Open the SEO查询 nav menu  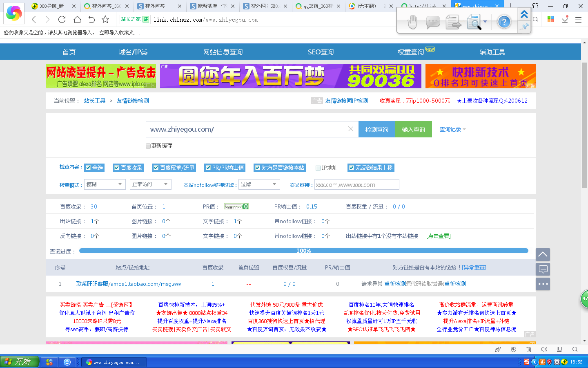[x=321, y=52]
